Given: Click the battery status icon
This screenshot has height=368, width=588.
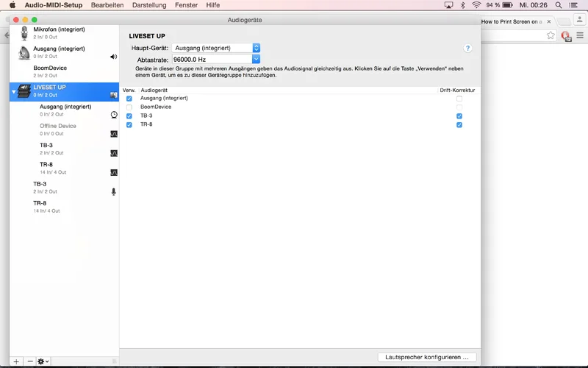Looking at the screenshot, I should pyautogui.click(x=507, y=5).
